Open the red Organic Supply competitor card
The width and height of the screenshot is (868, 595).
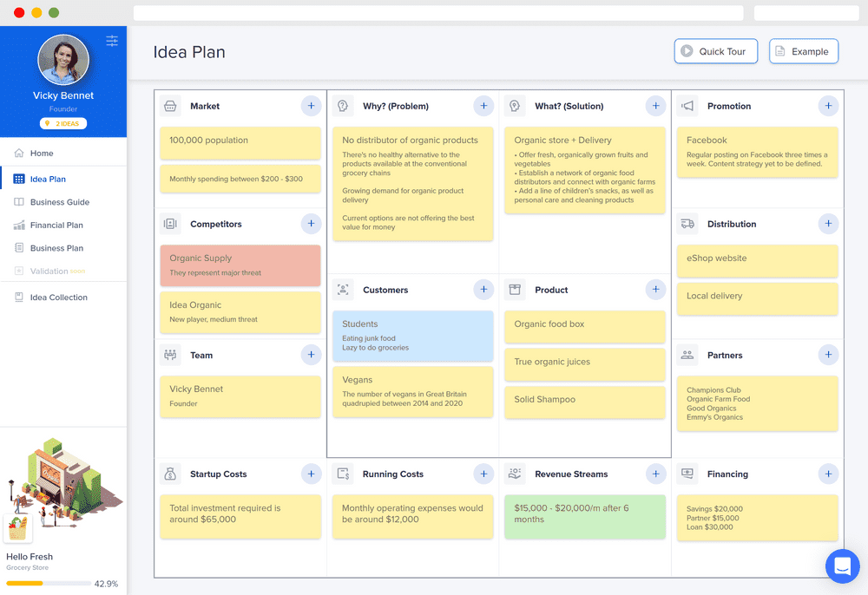coord(240,265)
